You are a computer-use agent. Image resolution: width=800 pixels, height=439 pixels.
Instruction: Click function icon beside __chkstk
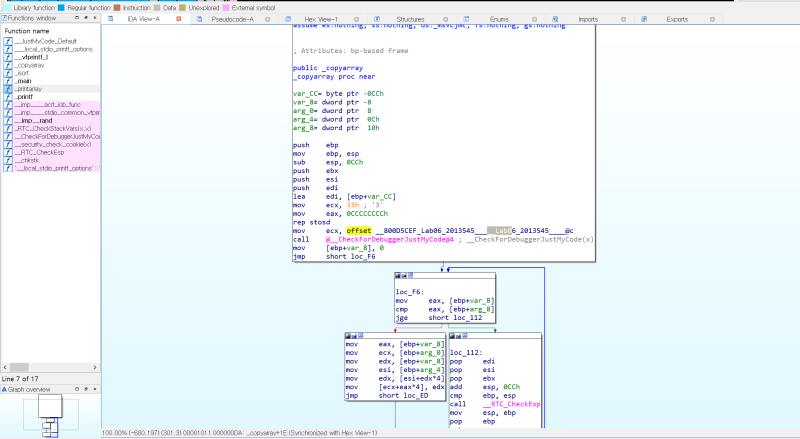pyautogui.click(x=8, y=160)
